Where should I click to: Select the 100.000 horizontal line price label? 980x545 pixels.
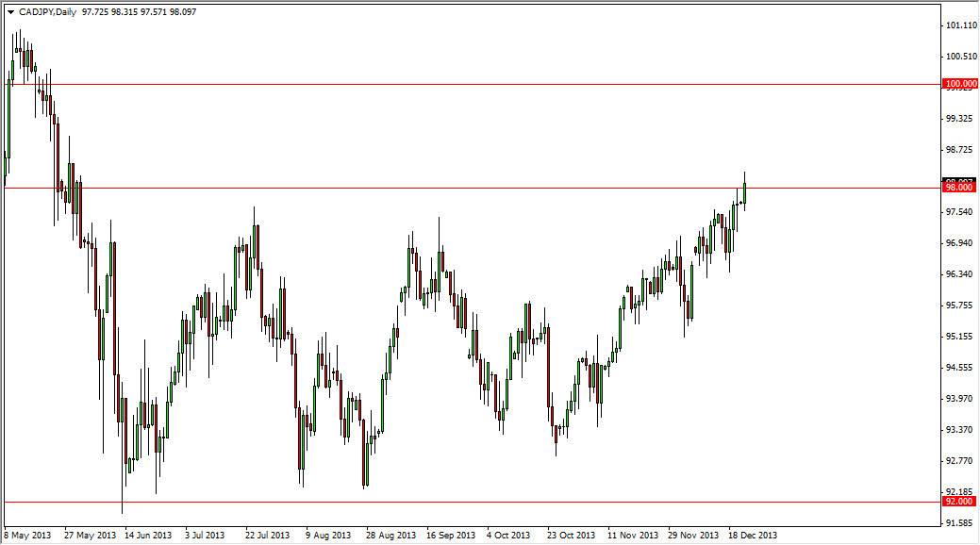coord(960,84)
